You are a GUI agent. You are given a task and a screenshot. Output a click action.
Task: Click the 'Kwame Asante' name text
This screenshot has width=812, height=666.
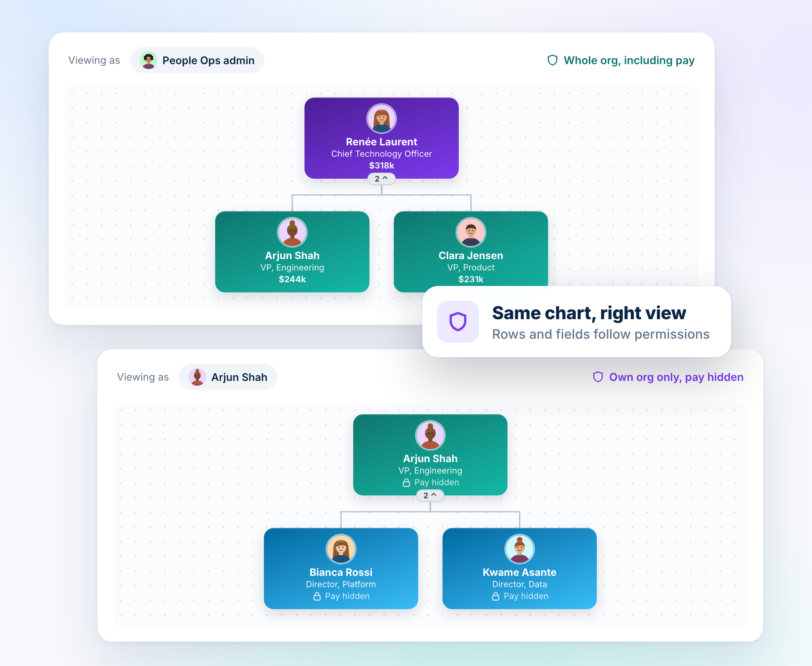(x=520, y=572)
